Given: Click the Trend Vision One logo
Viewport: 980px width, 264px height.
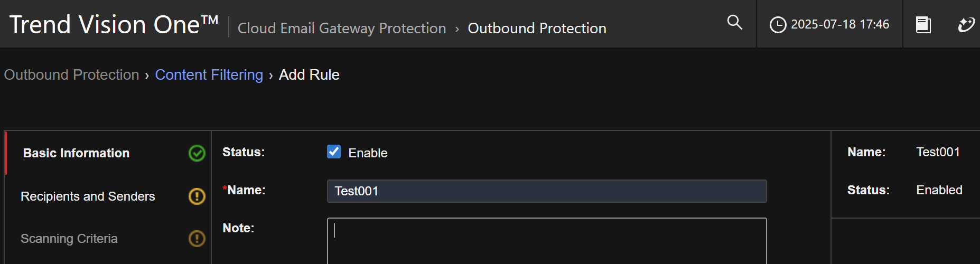Looking at the screenshot, I should (x=114, y=25).
